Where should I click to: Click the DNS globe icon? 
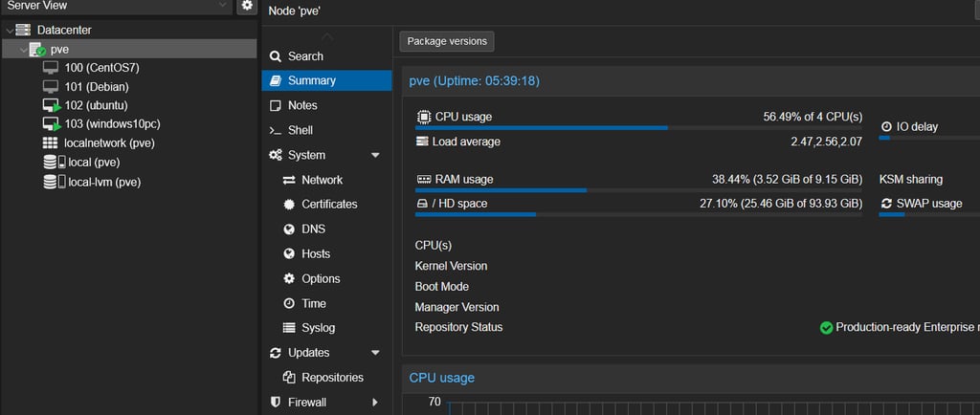289,229
